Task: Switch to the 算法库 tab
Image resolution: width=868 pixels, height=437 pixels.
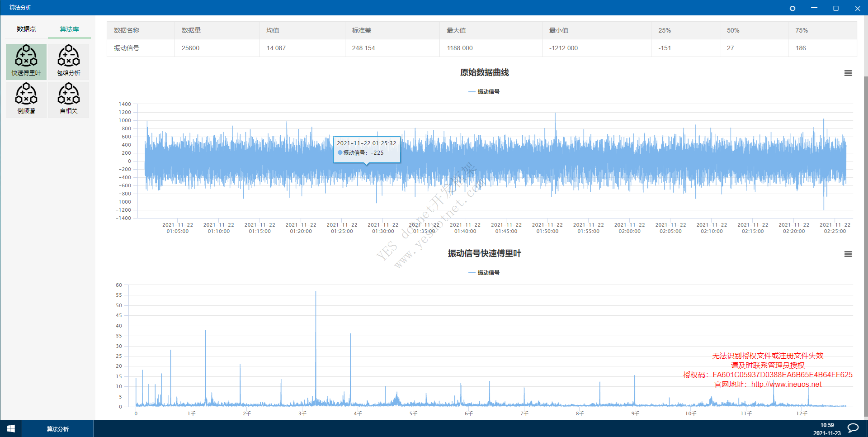Action: (x=70, y=29)
